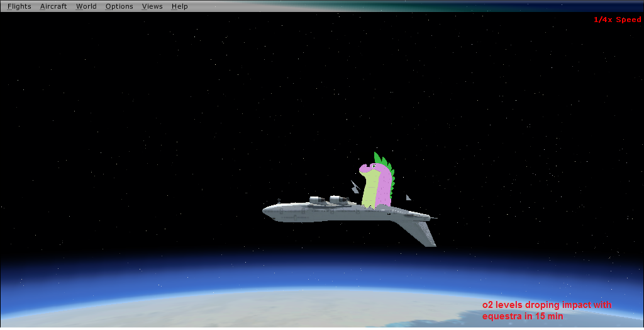644x330 pixels.
Task: Open the World menu
Action: 86,6
